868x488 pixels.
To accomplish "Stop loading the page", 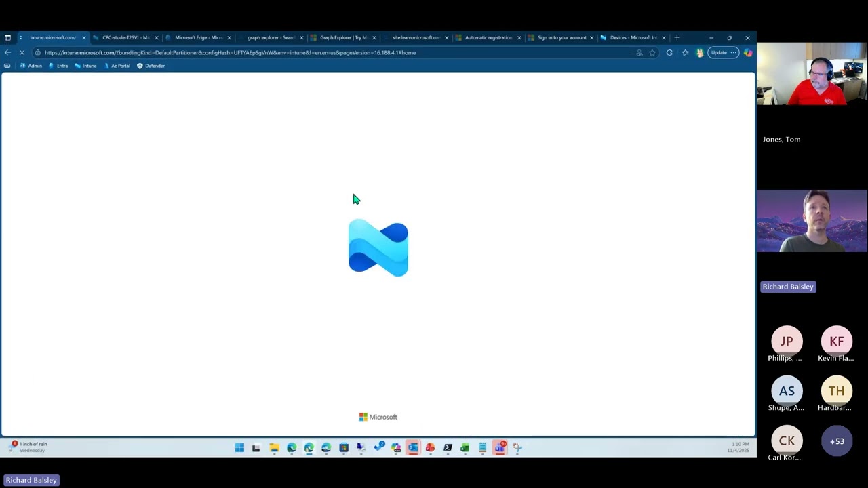I will 22,52.
